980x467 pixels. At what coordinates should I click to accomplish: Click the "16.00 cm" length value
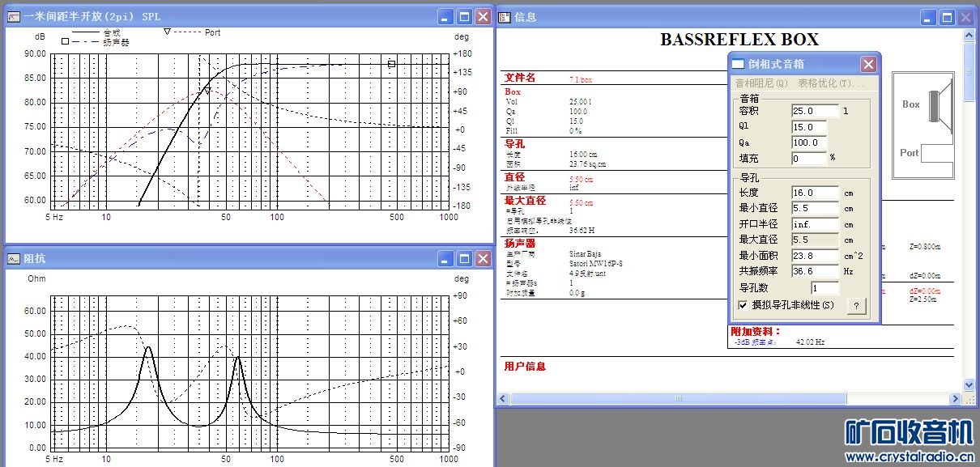tap(583, 155)
